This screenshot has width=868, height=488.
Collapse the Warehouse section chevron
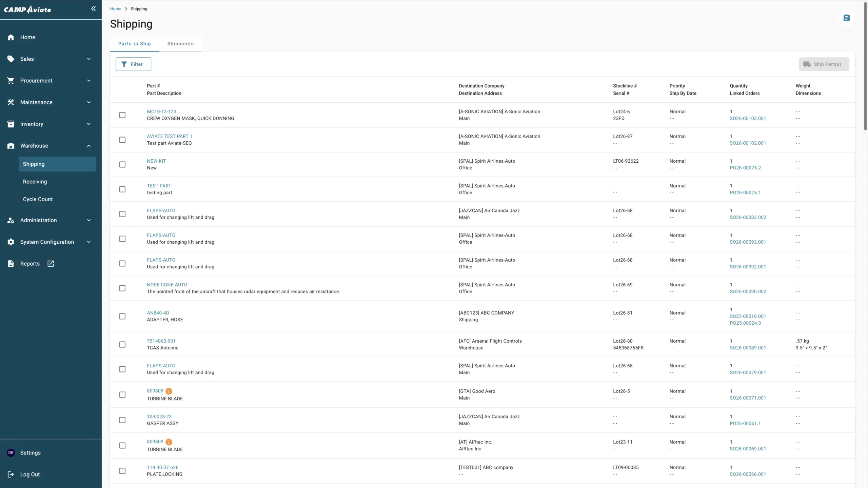tap(89, 146)
